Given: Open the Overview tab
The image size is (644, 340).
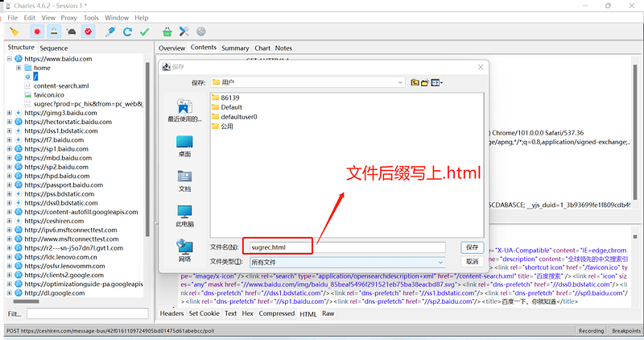Looking at the screenshot, I should click(x=171, y=48).
